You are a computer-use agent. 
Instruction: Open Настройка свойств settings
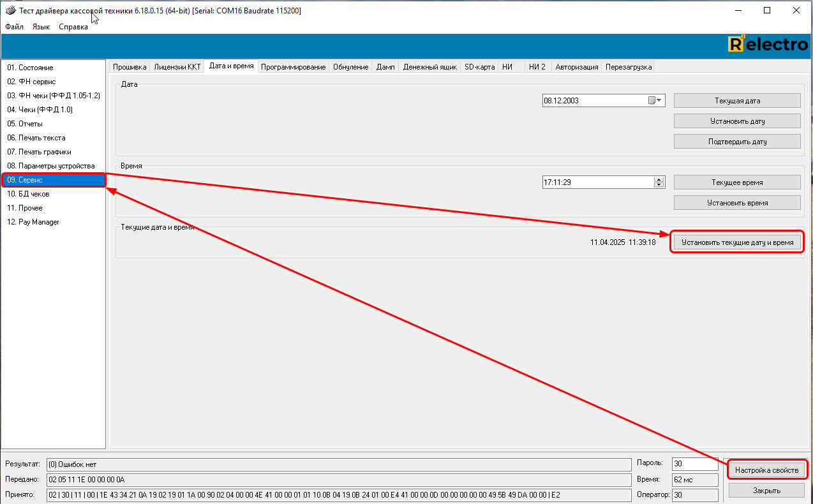[766, 470]
